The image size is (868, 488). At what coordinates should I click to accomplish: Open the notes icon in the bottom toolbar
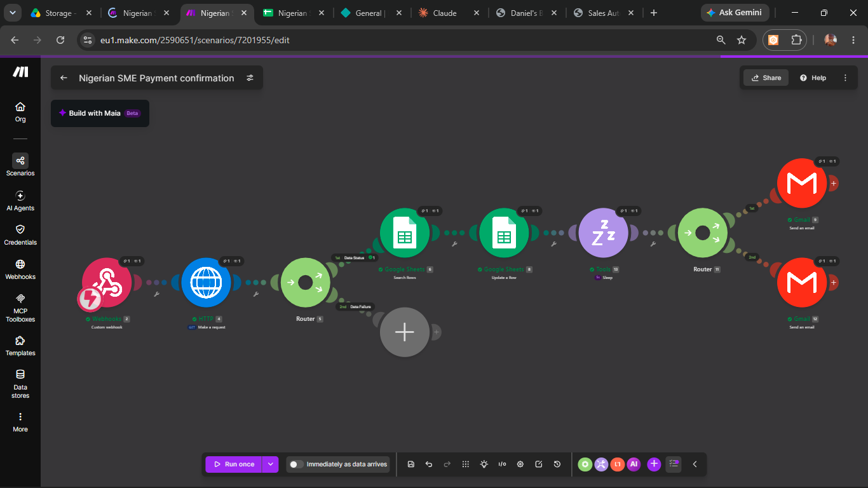click(x=539, y=464)
